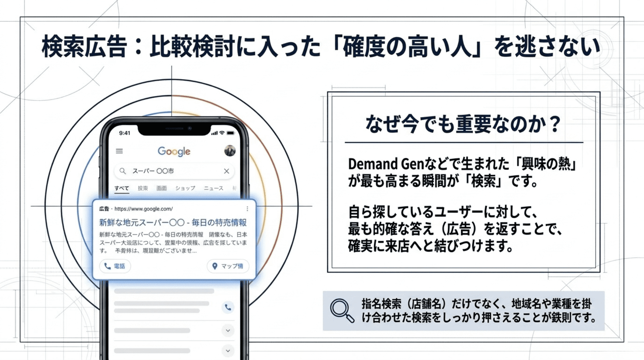Switch to the ショップ tab
Screen dimensions: 644x360
click(x=185, y=188)
